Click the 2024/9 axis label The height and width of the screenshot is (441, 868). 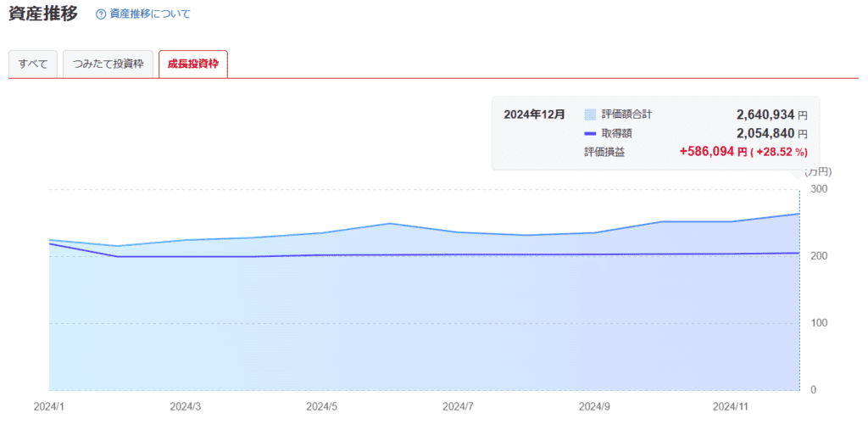594,406
